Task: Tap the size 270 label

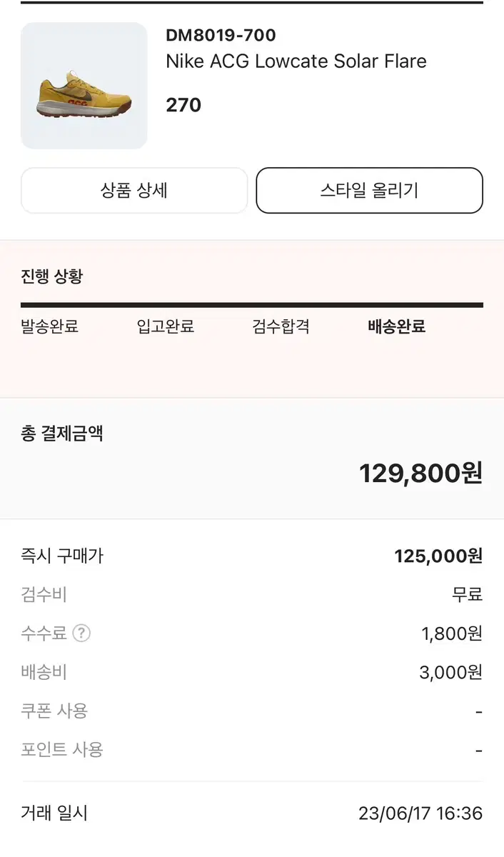Action: [x=183, y=105]
